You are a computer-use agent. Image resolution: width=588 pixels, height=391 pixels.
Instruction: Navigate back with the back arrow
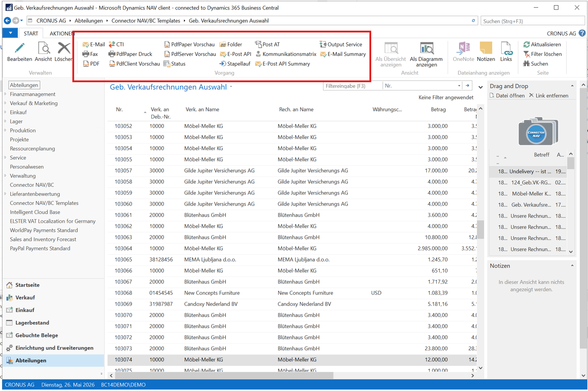tap(7, 21)
